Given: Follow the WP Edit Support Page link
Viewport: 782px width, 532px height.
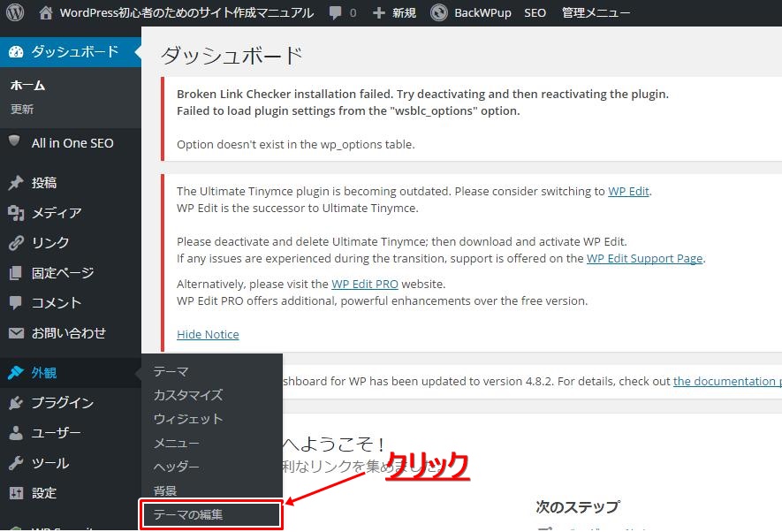Looking at the screenshot, I should coord(644,258).
